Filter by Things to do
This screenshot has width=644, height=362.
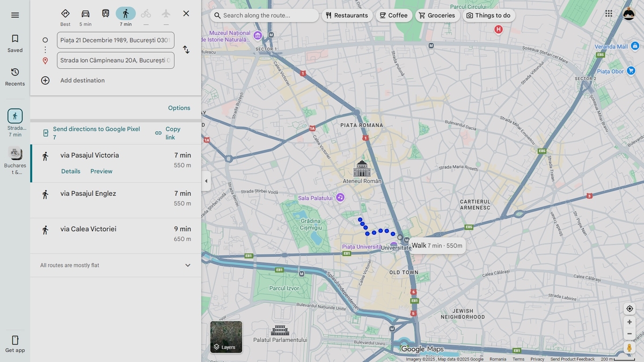click(488, 16)
